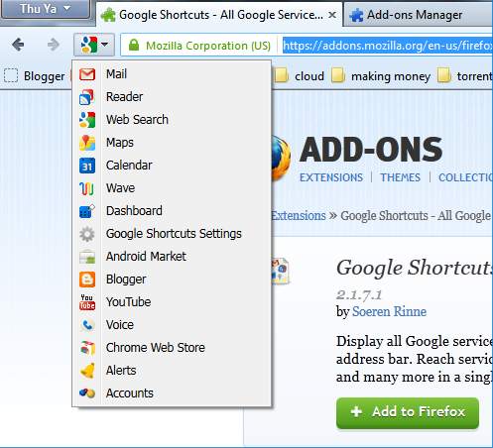Open the EXTENSIONS navigation link
Screen dimensions: 493x448
(x=331, y=177)
